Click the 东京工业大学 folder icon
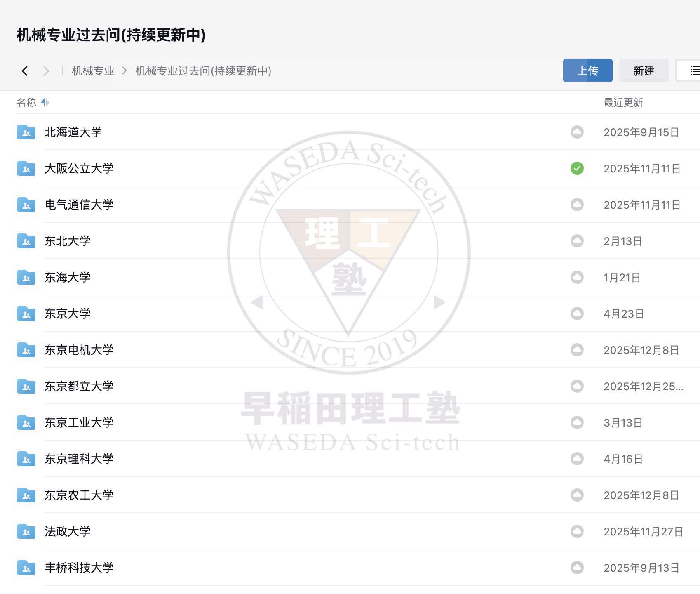 pos(26,422)
